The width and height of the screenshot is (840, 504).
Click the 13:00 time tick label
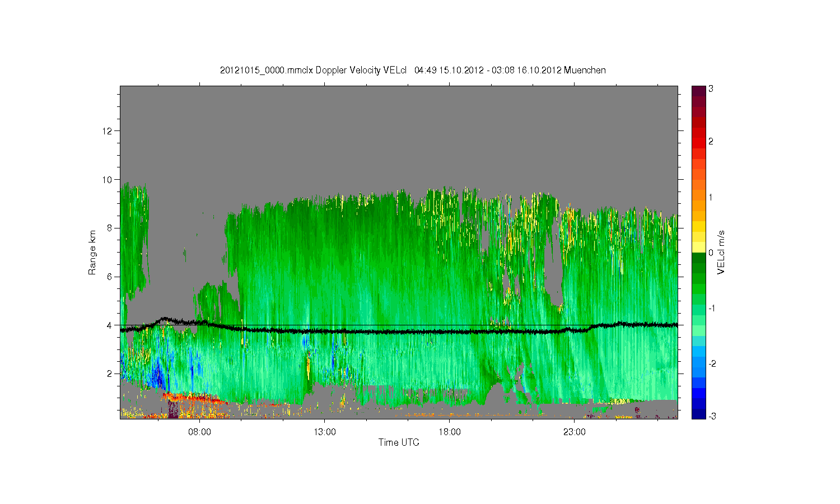click(324, 432)
